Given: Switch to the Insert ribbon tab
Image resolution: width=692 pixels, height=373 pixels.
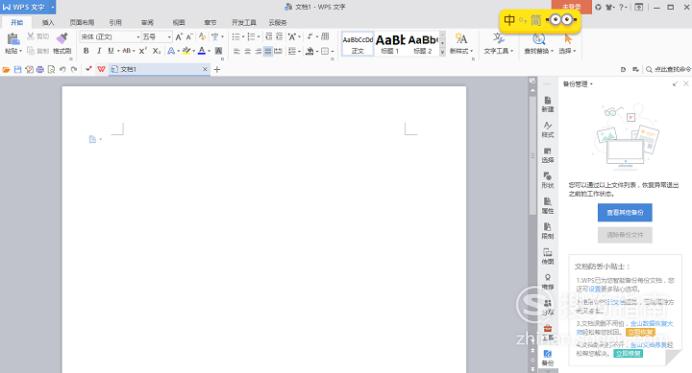Looking at the screenshot, I should [x=48, y=23].
